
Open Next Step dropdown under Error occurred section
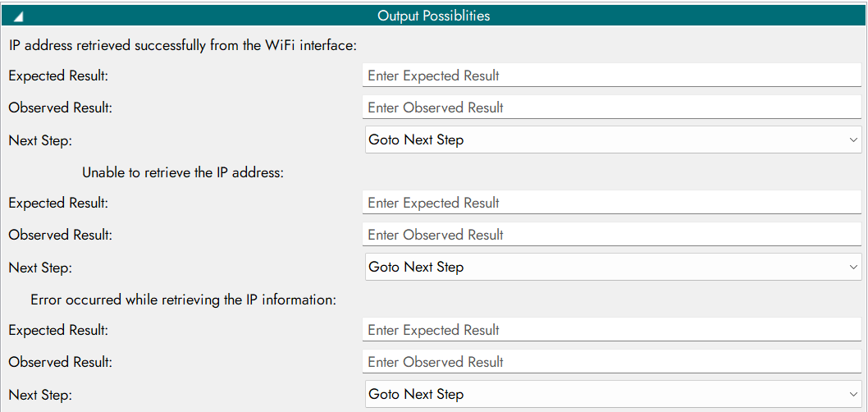613,394
